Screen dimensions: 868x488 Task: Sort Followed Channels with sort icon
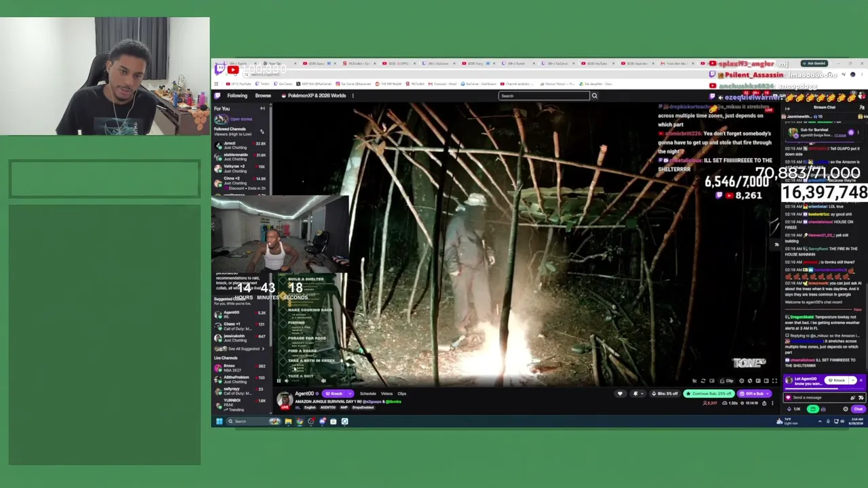[262, 131]
